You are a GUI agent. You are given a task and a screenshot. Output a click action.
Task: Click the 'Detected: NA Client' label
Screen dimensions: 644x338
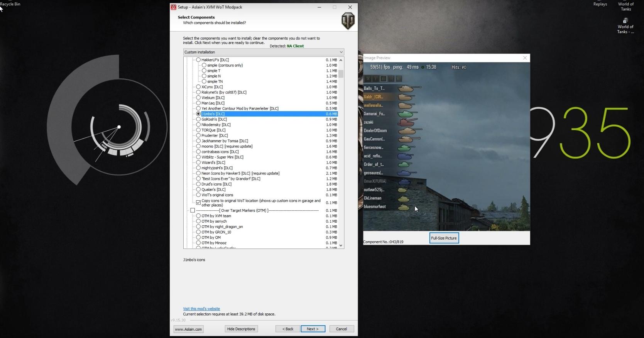click(x=287, y=46)
